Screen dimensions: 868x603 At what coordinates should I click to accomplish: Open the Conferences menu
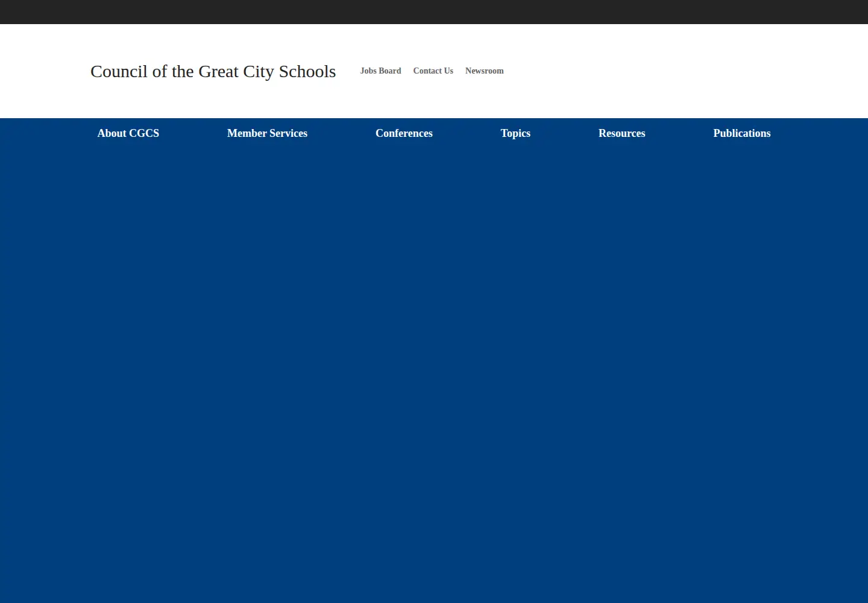[404, 133]
